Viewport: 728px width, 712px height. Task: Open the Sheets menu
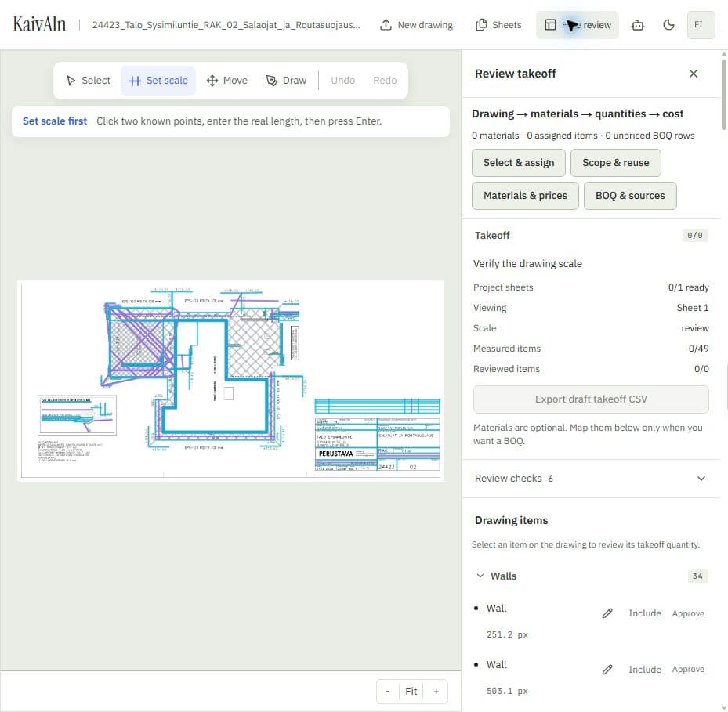tap(498, 25)
